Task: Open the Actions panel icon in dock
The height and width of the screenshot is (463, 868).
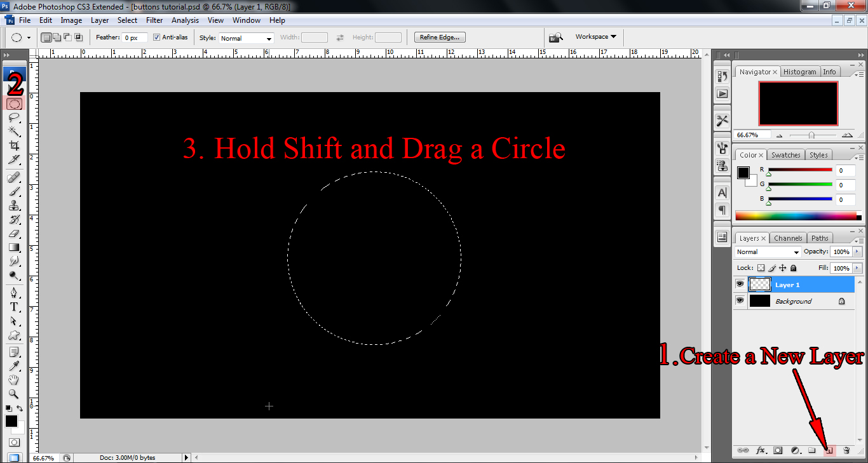Action: [722, 93]
